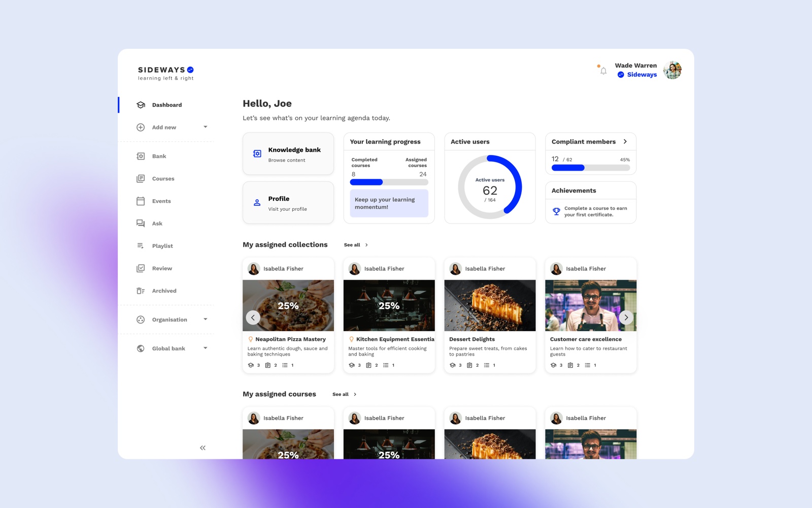The width and height of the screenshot is (812, 508).
Task: Go to the Dashboard menu item
Action: pos(166,105)
